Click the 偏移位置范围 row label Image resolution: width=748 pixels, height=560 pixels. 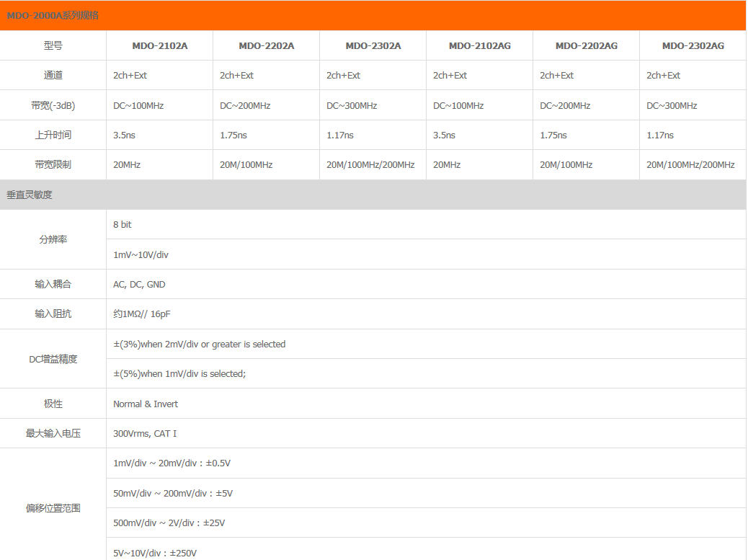[53, 508]
